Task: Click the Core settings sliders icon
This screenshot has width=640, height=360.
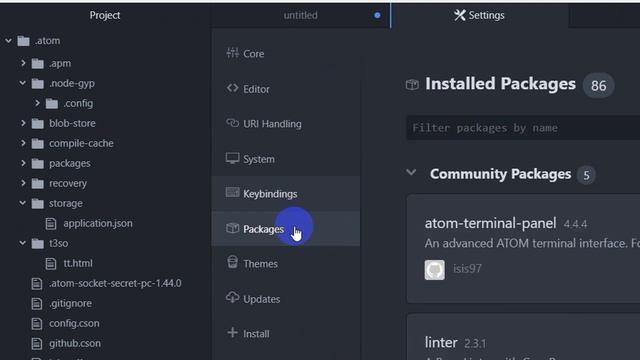Action: [x=232, y=53]
